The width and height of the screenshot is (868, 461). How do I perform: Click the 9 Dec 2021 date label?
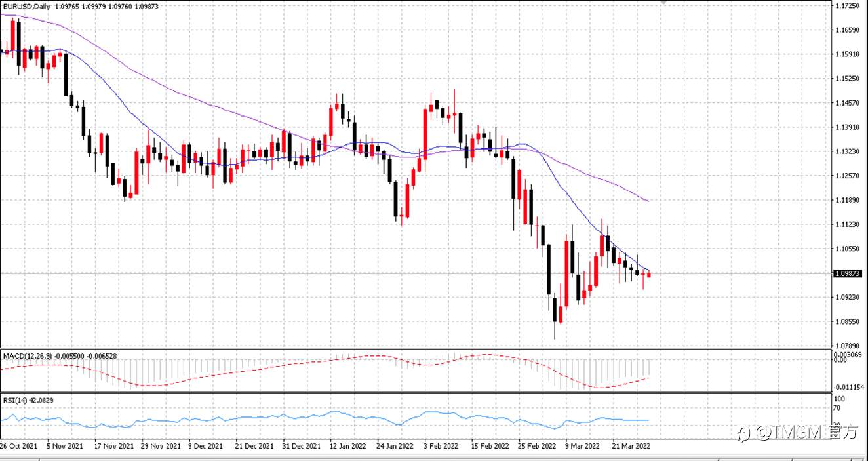pos(207,446)
